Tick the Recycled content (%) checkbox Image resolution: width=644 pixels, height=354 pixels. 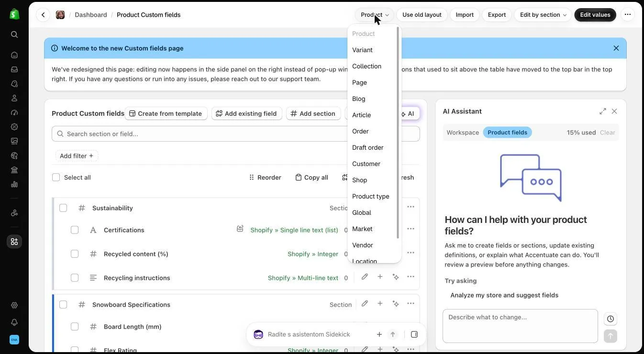pyautogui.click(x=75, y=254)
